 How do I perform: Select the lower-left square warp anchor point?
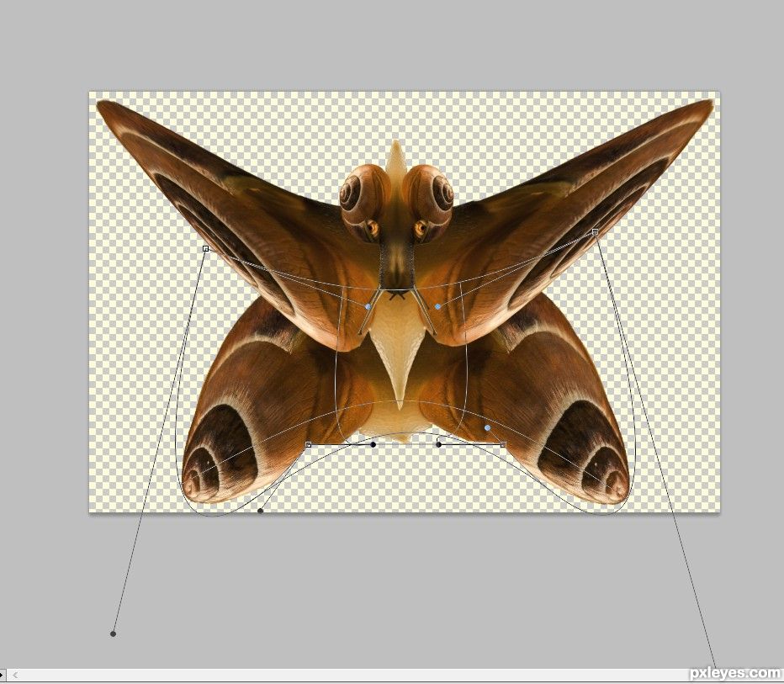tap(309, 444)
